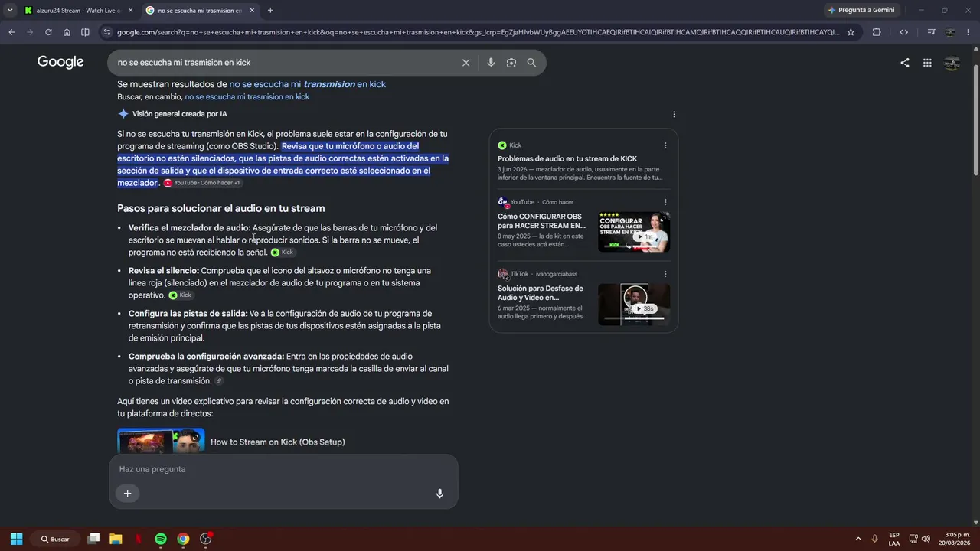
Task: Open Spotify from the taskbar
Action: (x=161, y=539)
